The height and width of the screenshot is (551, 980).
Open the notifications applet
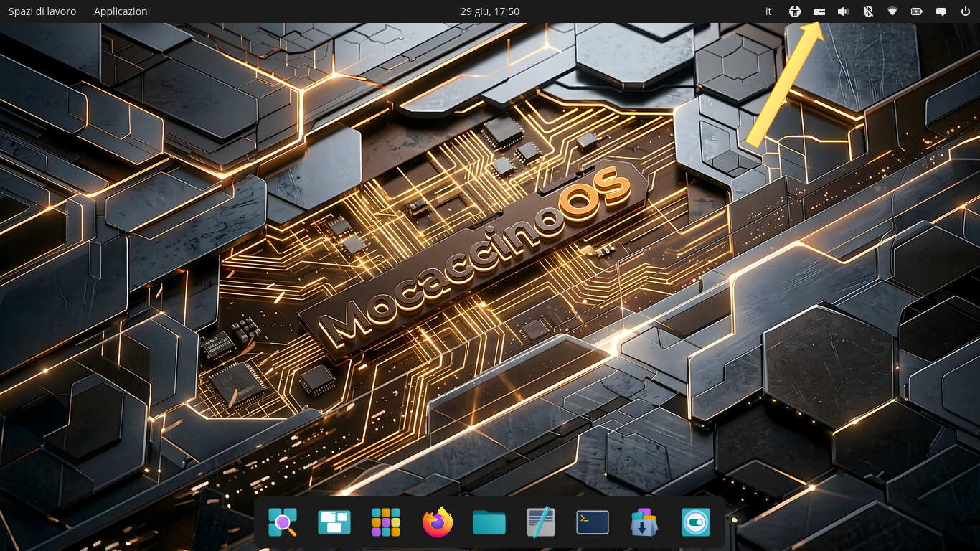click(x=941, y=11)
